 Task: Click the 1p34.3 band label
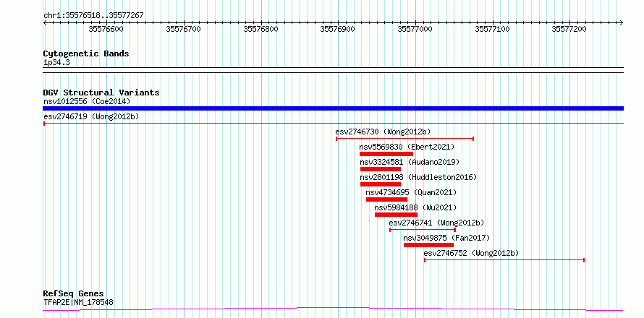pyautogui.click(x=56, y=63)
